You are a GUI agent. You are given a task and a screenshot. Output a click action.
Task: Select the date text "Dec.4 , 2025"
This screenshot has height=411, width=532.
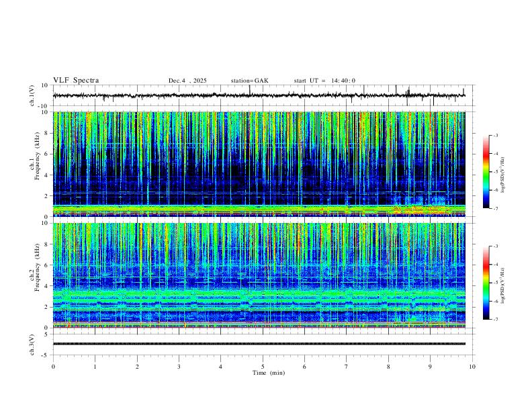pos(187,81)
